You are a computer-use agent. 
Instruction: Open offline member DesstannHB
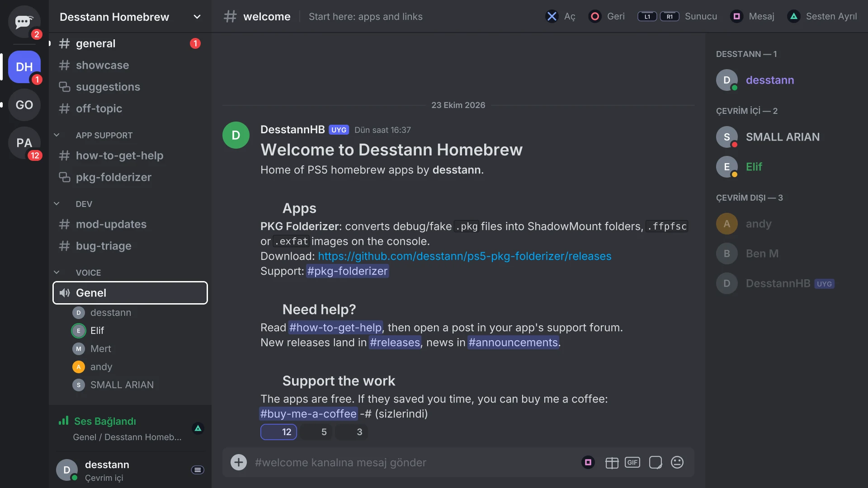[787, 283]
